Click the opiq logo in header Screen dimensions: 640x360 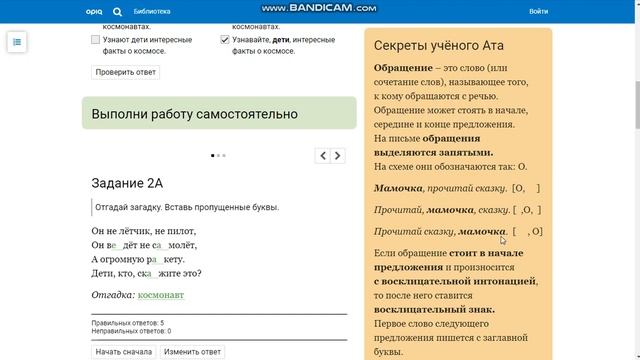[x=94, y=11]
